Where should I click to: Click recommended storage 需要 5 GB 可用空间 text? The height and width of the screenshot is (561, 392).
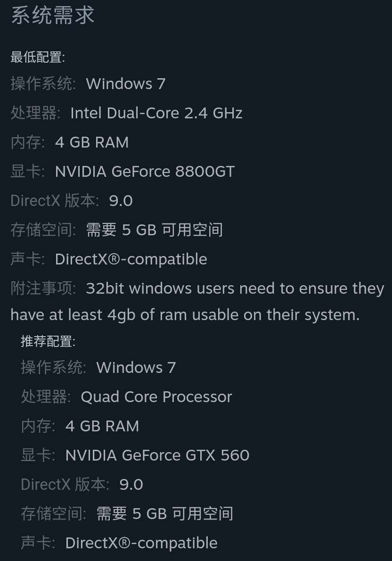click(x=165, y=514)
